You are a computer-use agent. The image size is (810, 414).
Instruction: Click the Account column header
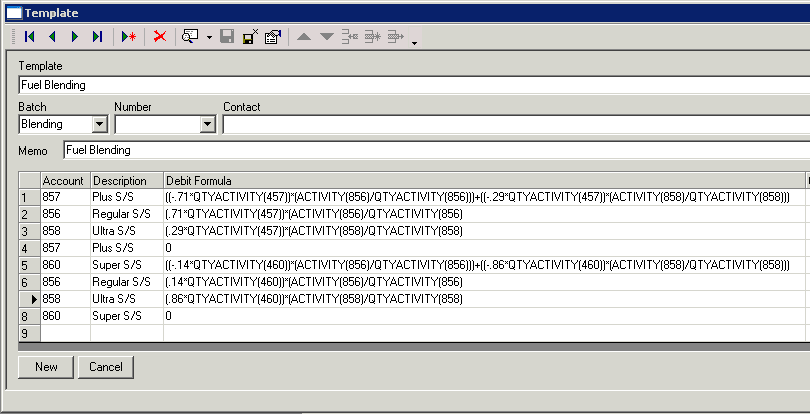click(x=65, y=181)
